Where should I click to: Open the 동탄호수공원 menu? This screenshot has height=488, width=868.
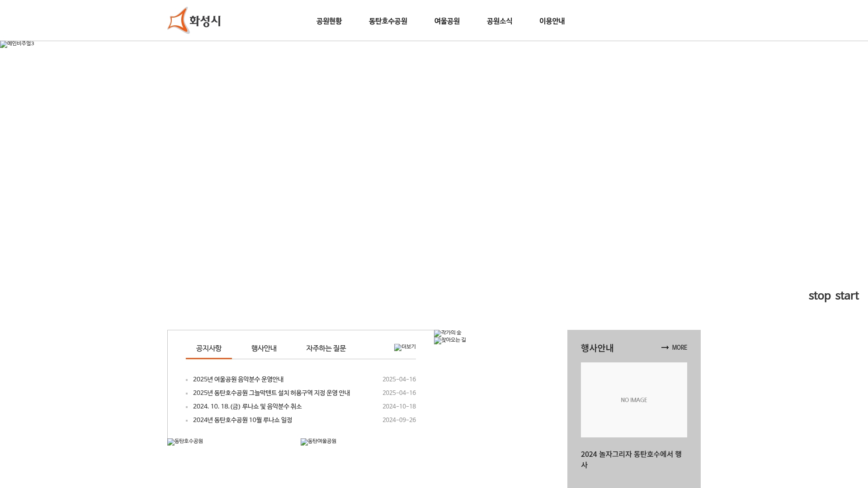388,21
